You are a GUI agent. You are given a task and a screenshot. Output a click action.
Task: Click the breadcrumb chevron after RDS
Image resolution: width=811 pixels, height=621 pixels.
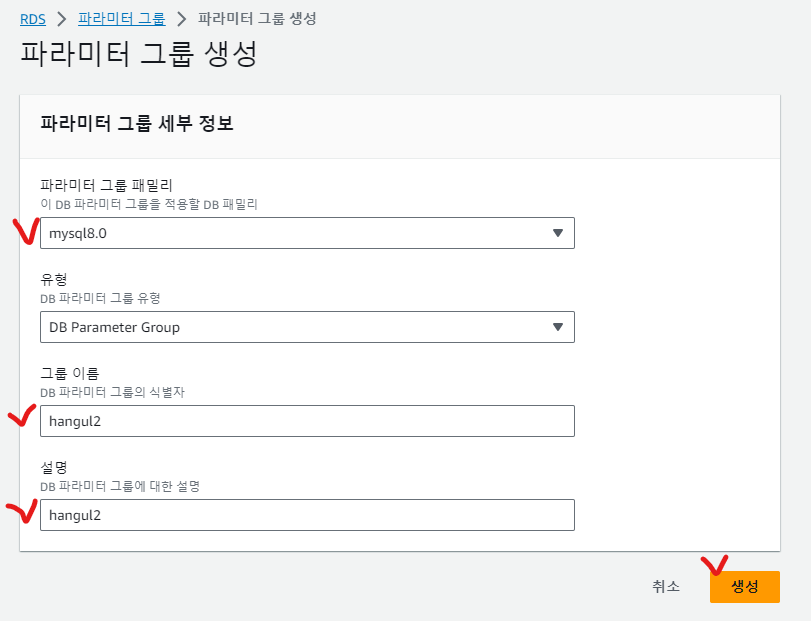tap(61, 19)
